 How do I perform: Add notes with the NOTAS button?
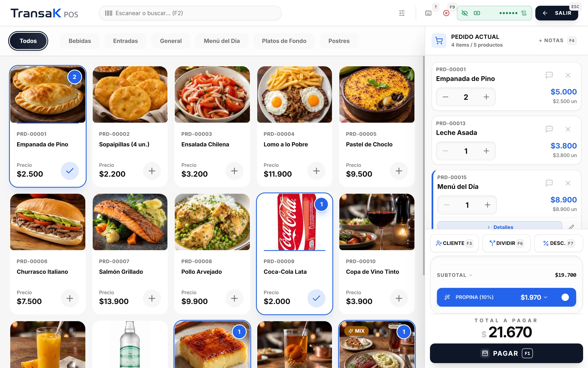point(557,41)
